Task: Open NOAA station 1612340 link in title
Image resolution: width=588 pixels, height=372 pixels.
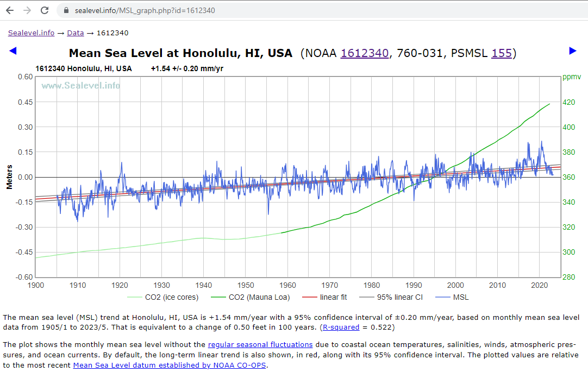Action: [x=364, y=53]
